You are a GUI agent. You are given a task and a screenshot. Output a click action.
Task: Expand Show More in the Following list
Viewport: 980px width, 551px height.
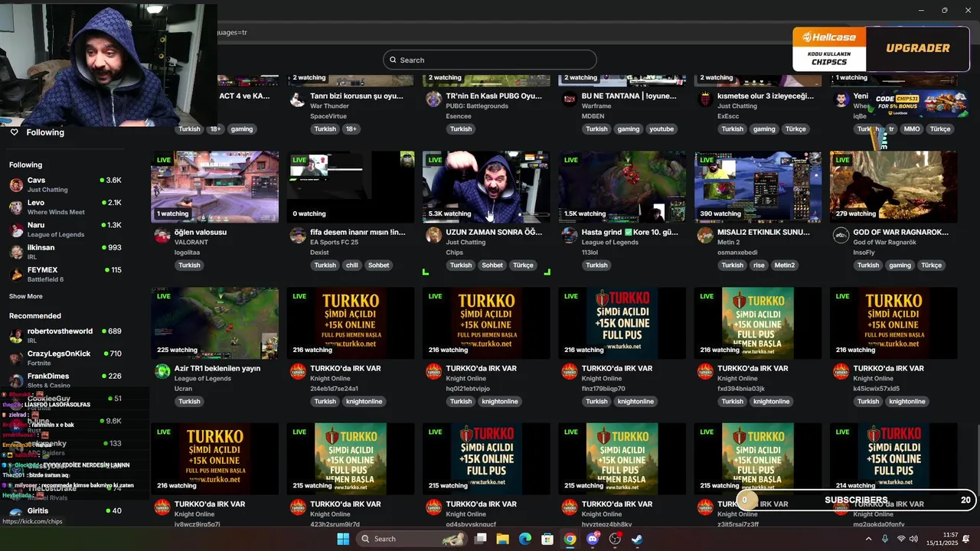pyautogui.click(x=26, y=296)
